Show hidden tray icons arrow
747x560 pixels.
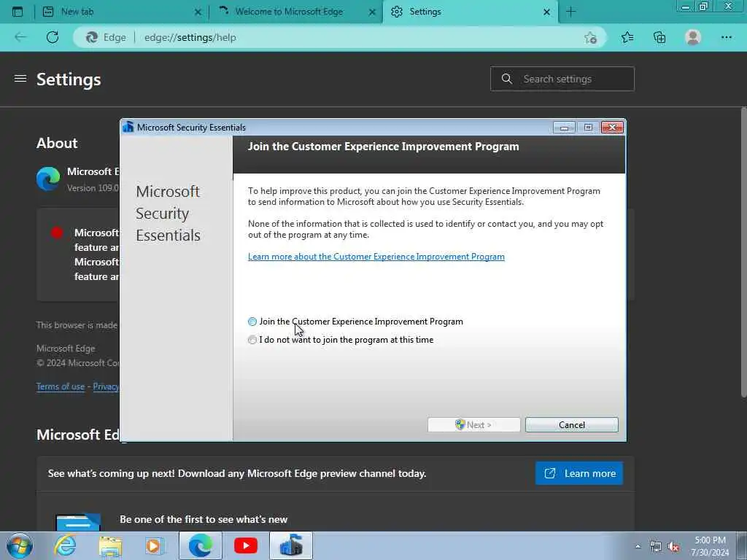click(638, 546)
